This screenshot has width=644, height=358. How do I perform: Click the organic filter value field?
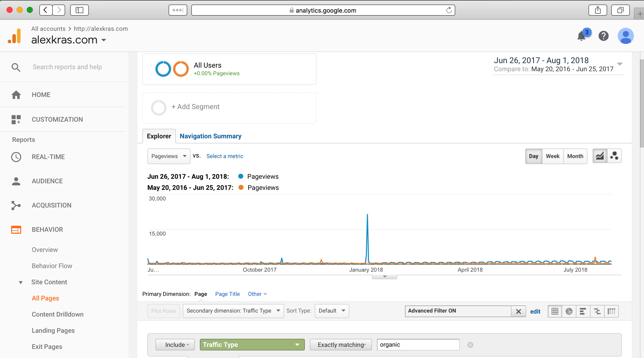(418, 345)
